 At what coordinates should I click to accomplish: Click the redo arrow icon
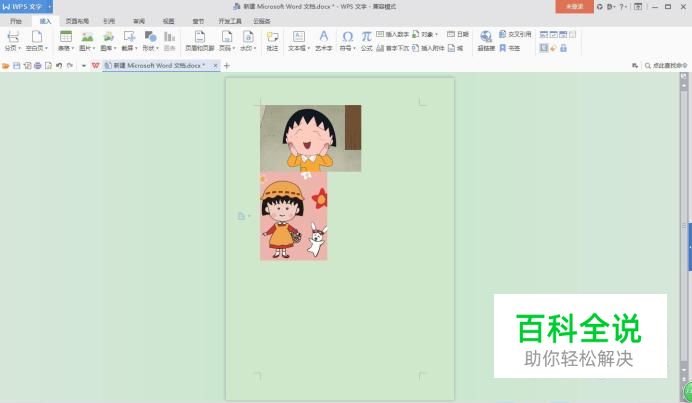[x=70, y=66]
